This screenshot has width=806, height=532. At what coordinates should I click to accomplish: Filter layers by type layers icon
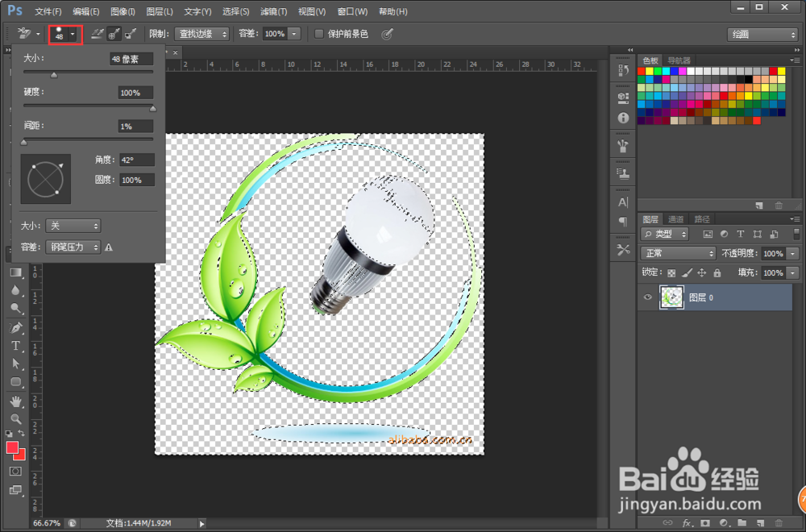point(740,234)
